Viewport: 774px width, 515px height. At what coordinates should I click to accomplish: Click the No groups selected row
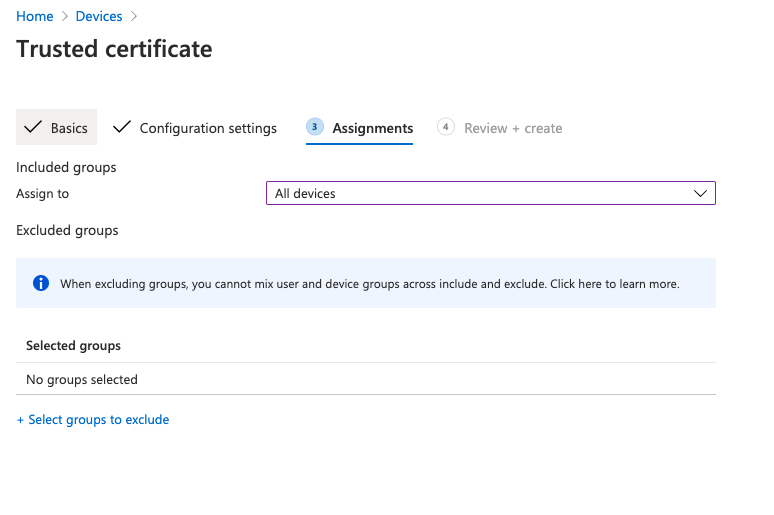coord(82,380)
